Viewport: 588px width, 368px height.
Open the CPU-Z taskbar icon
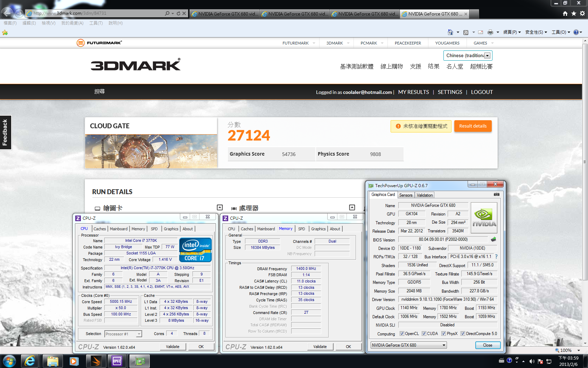117,361
